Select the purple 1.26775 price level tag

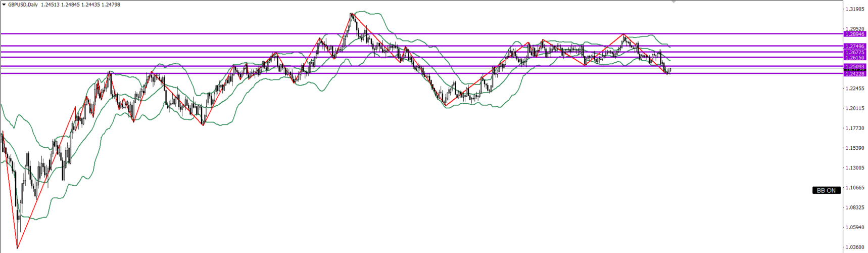855,52
